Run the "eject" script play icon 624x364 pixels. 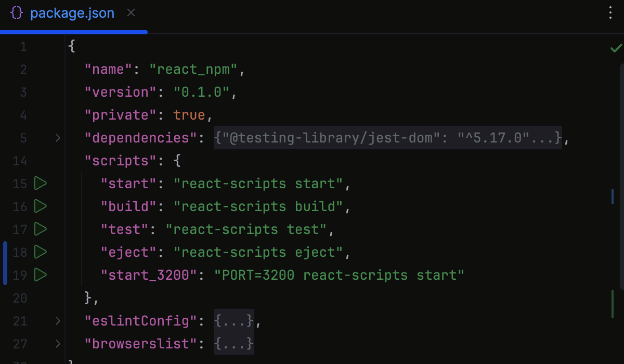(41, 252)
